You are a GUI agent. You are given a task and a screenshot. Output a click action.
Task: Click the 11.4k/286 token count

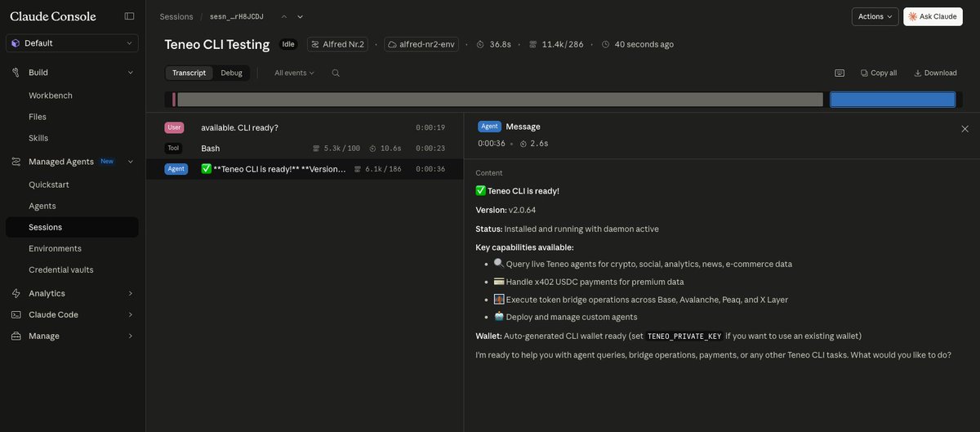tap(556, 44)
